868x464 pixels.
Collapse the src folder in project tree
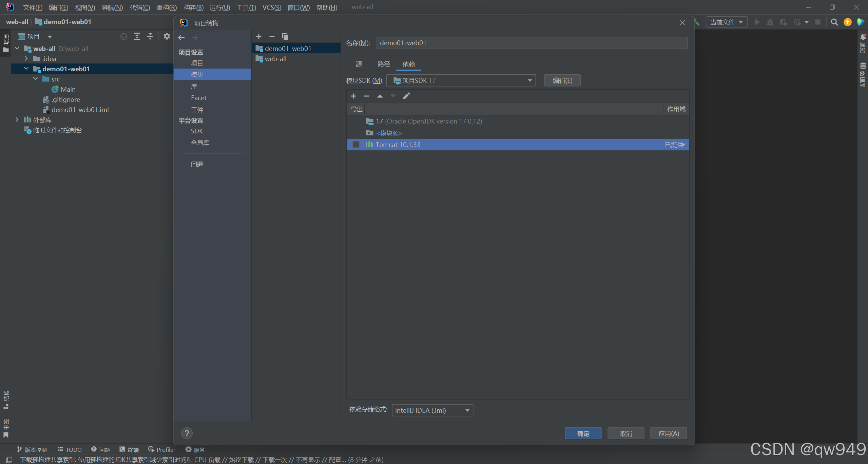[36, 79]
